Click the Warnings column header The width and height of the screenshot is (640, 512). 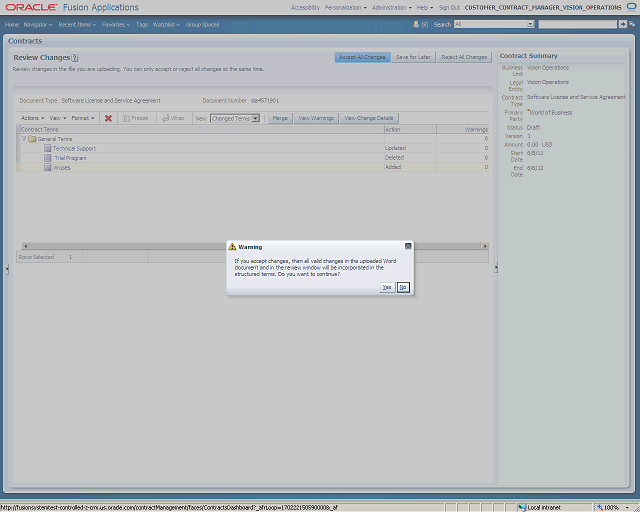click(x=462, y=129)
